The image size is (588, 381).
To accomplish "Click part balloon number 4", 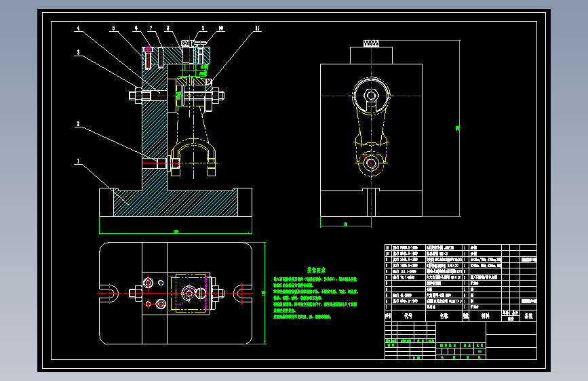I will click(79, 28).
